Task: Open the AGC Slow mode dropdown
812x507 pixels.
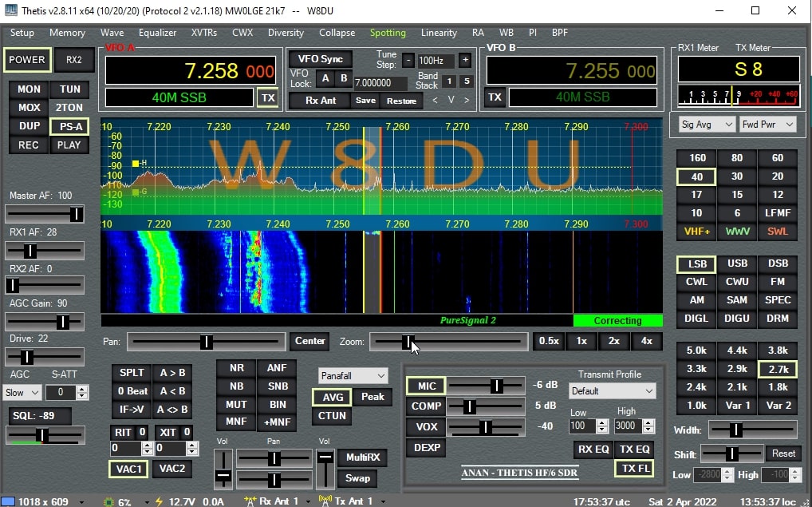Action: [22, 393]
